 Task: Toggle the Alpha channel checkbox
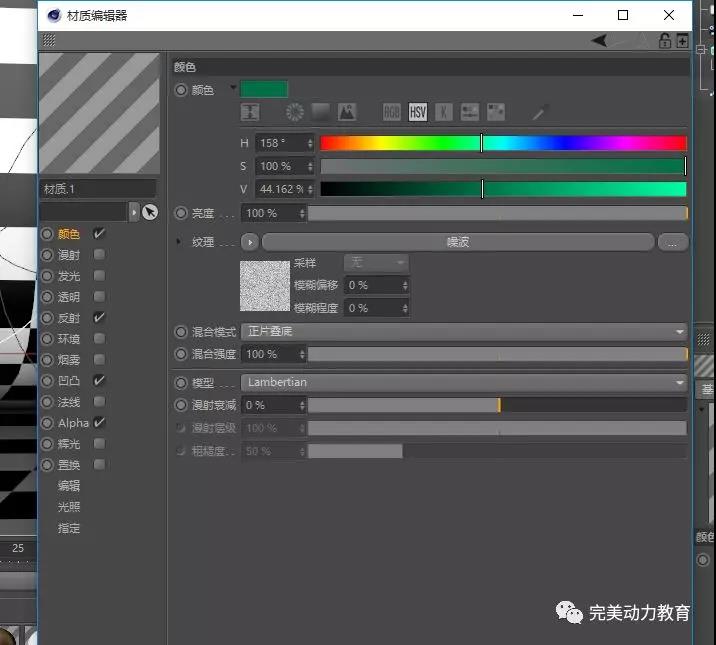tap(99, 423)
